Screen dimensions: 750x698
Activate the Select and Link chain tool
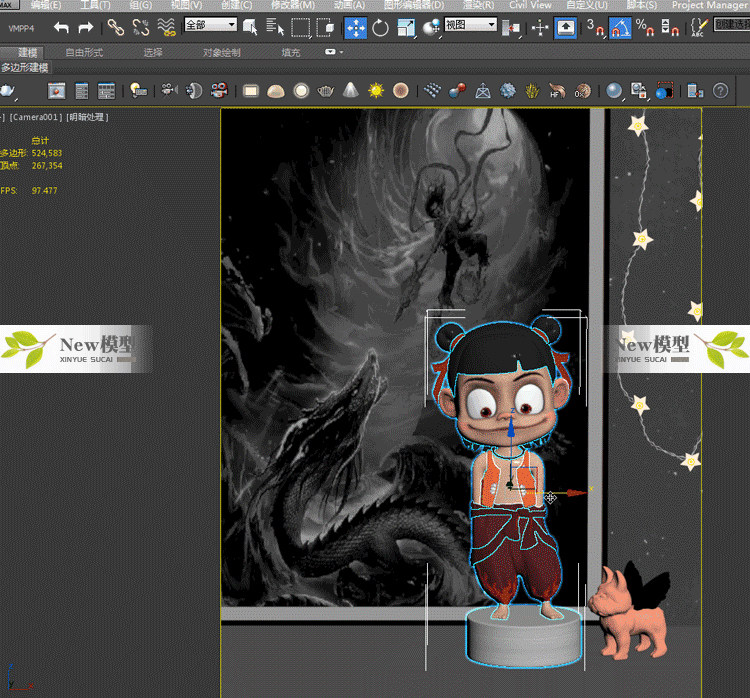point(116,28)
